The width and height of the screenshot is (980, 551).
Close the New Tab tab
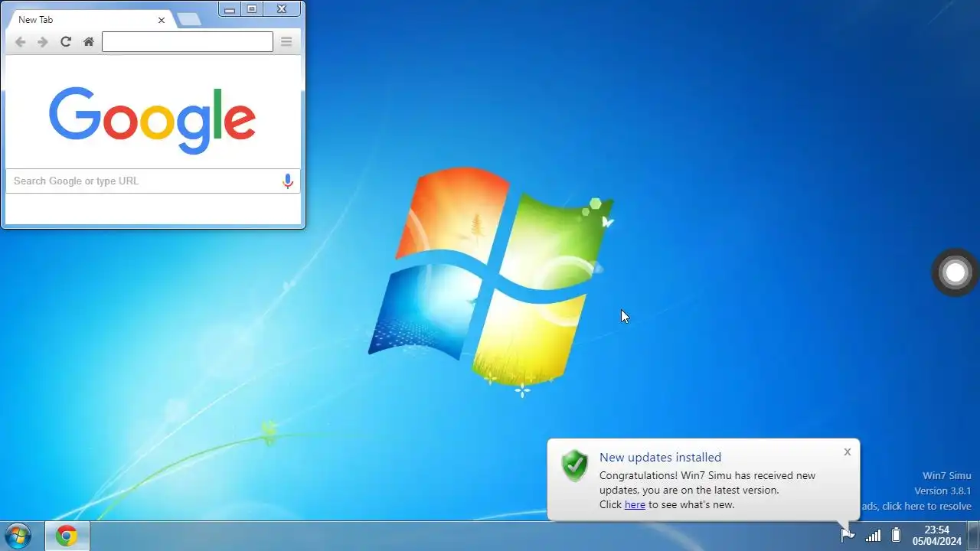coord(162,20)
